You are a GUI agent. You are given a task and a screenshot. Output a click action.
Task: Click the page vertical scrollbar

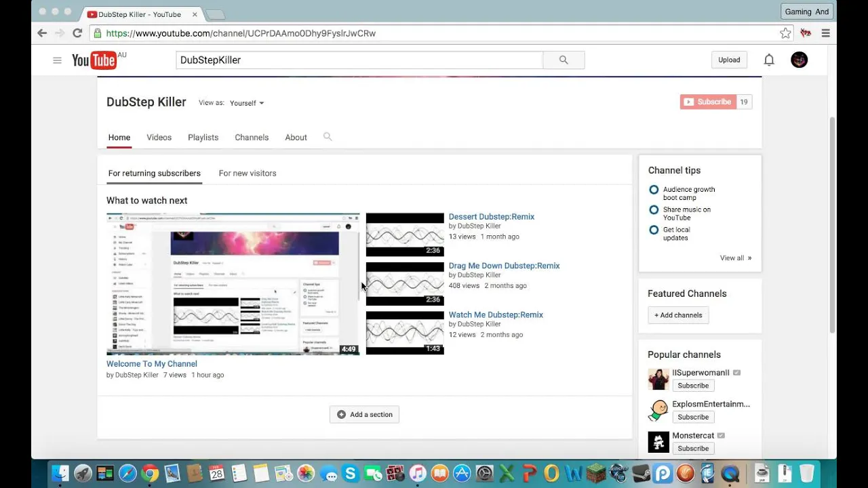coord(833,225)
